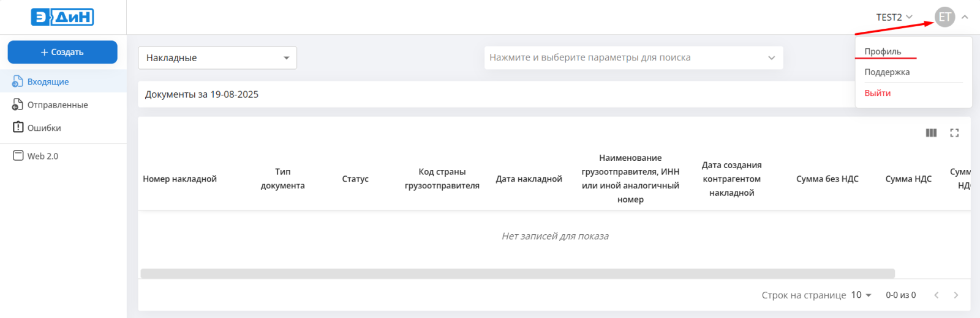Click Дата создания контрагентом накладной header

732,179
